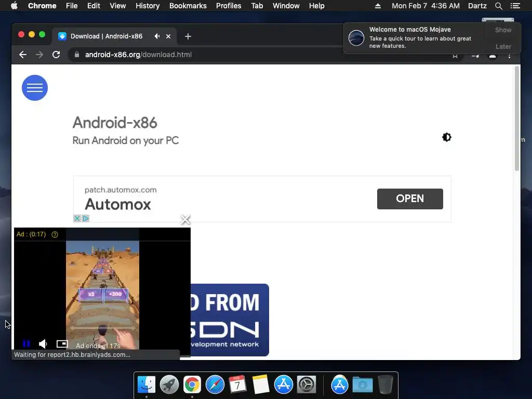
Task: Open the Profiles menu
Action: tap(229, 6)
